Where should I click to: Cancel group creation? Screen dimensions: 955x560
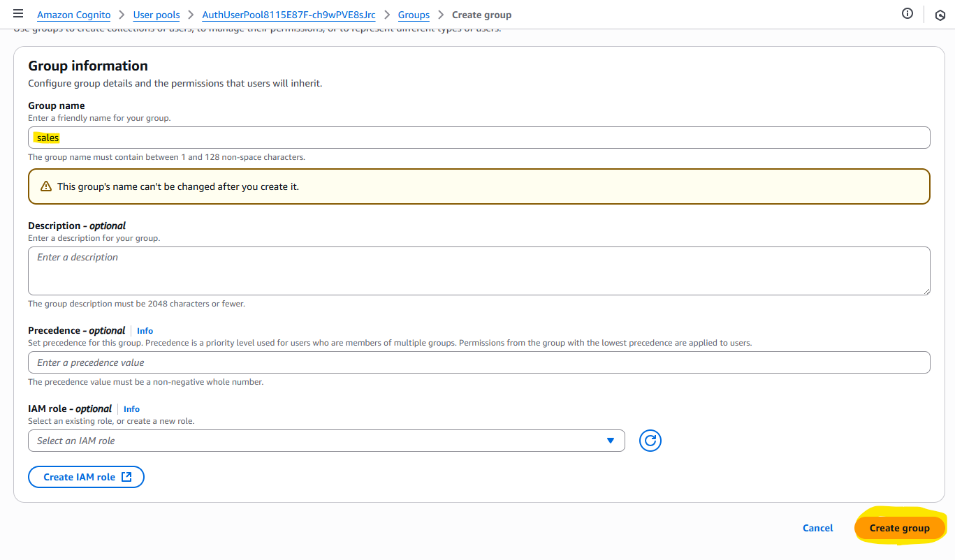tap(818, 528)
